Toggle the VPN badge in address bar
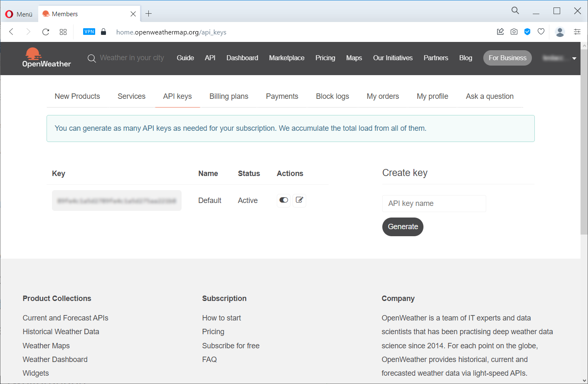The image size is (588, 384). [x=89, y=32]
